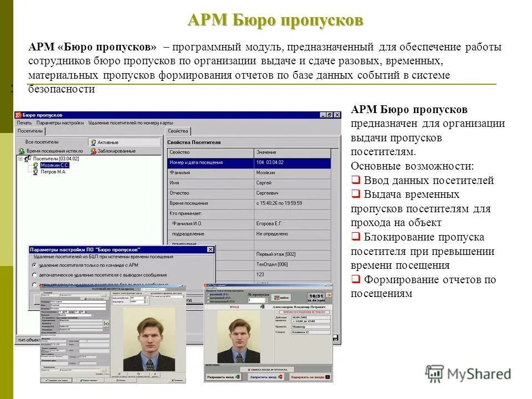Click the найти button in the checkpoint window
The height and width of the screenshot is (399, 532).
point(282,298)
